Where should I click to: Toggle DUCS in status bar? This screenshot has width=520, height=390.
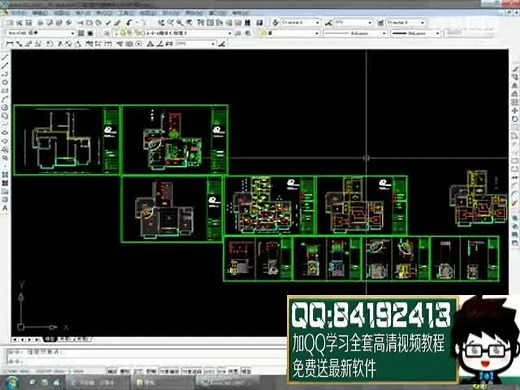210,371
